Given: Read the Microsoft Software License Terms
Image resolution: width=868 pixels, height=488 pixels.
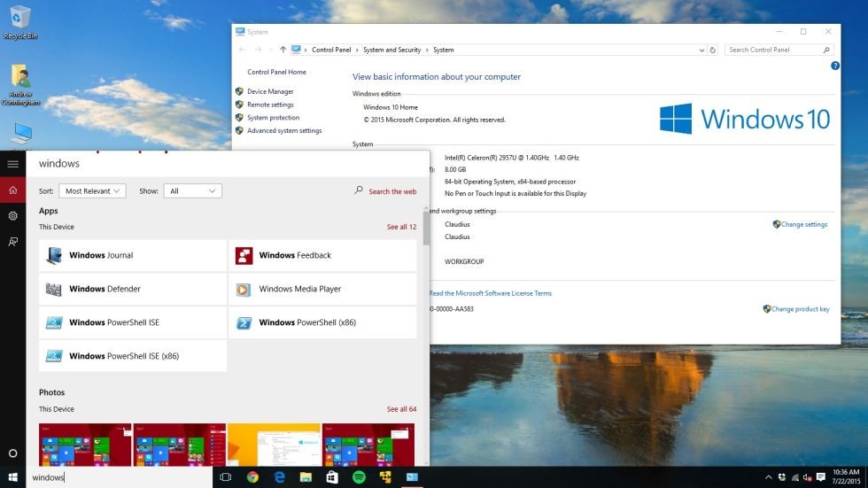Looking at the screenshot, I should tap(491, 293).
